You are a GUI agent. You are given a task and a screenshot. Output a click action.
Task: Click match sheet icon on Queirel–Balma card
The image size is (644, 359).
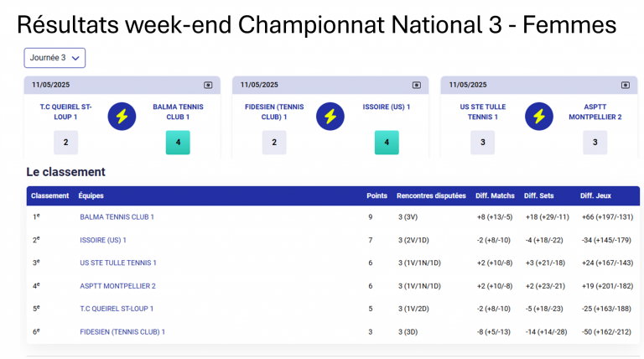(208, 85)
